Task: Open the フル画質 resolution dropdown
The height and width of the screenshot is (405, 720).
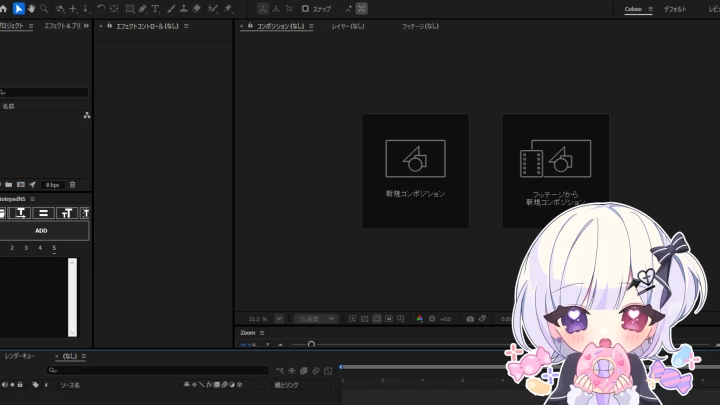Action: (x=315, y=319)
